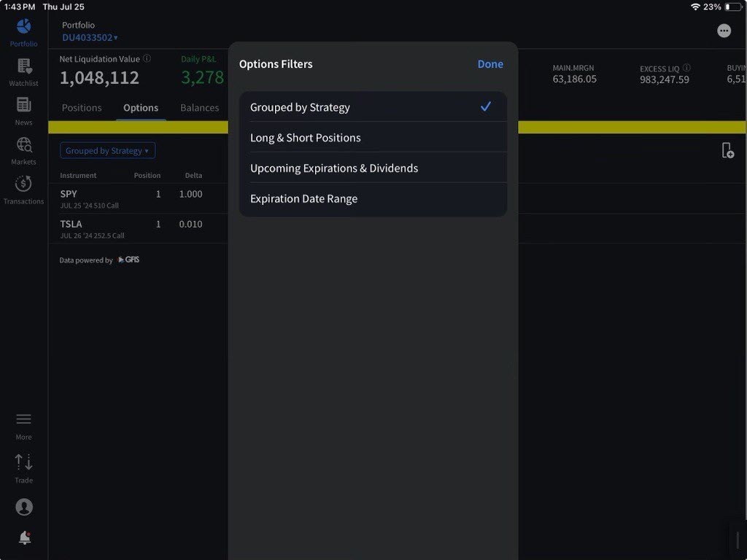Open the Grouped by Strategy dropdown
The image size is (747, 560).
point(107,150)
